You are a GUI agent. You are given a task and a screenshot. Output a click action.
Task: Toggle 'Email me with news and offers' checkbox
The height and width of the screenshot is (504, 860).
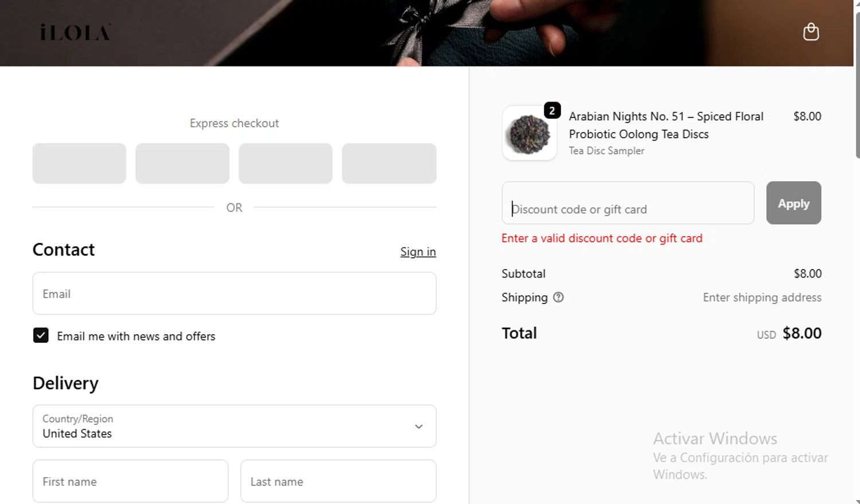point(41,335)
